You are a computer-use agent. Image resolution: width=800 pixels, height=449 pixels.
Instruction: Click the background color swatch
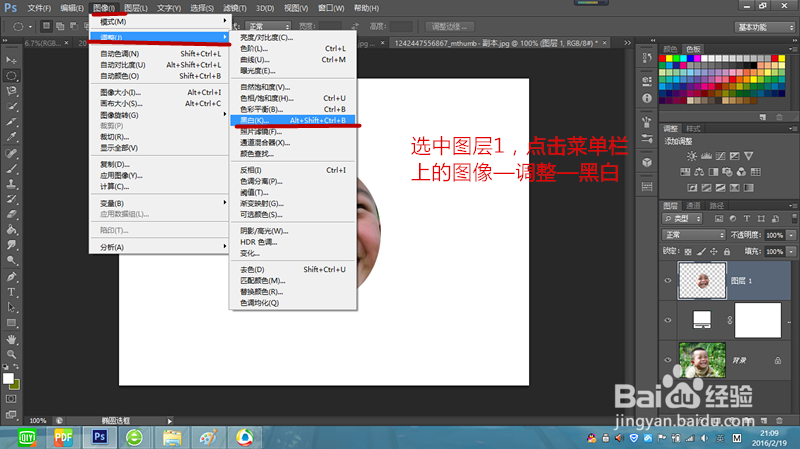click(15, 384)
